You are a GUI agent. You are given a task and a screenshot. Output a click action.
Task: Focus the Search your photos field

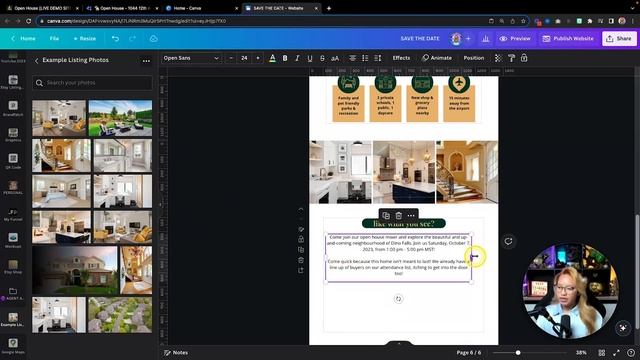[x=92, y=83]
